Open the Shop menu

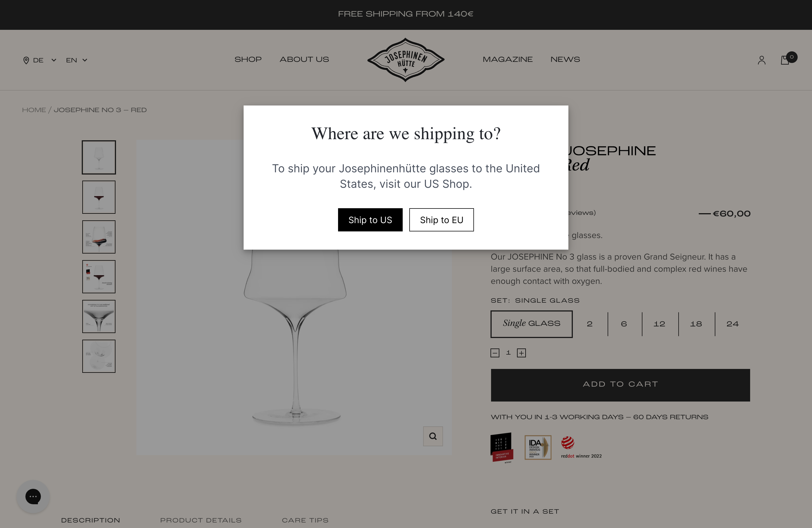tap(248, 59)
